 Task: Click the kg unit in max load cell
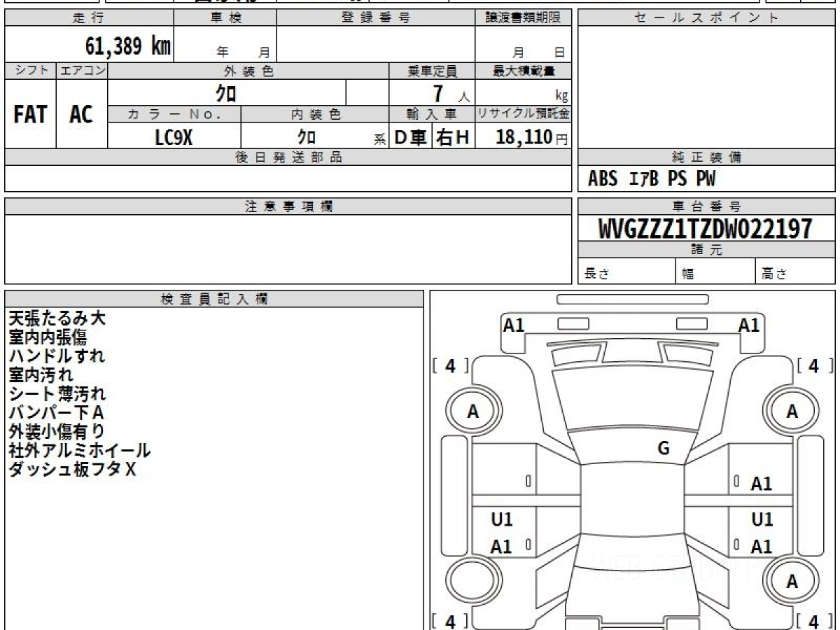561,97
